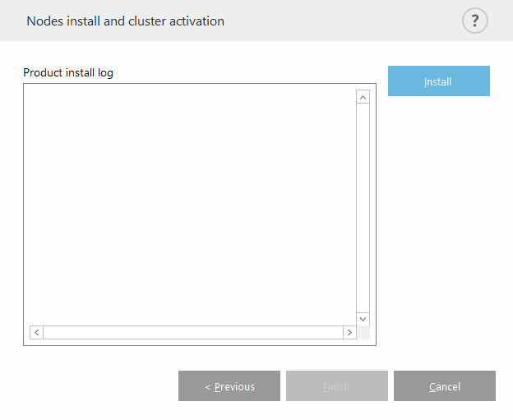Open help via the question mark icon
The width and height of the screenshot is (513, 420).
474,21
